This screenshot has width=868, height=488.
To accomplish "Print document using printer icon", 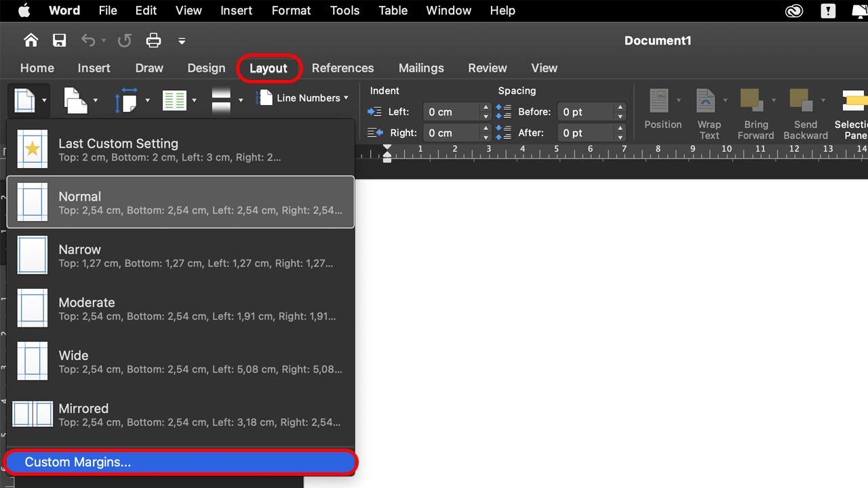I will point(154,41).
